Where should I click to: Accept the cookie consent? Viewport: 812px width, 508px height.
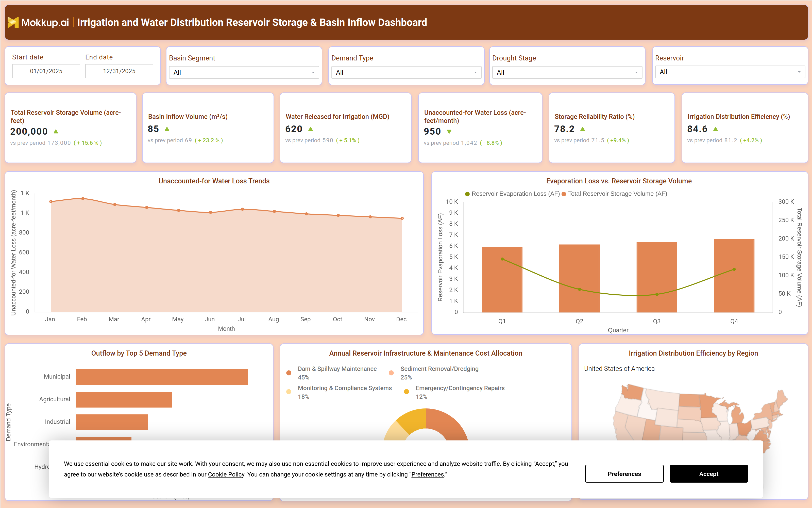pyautogui.click(x=709, y=474)
